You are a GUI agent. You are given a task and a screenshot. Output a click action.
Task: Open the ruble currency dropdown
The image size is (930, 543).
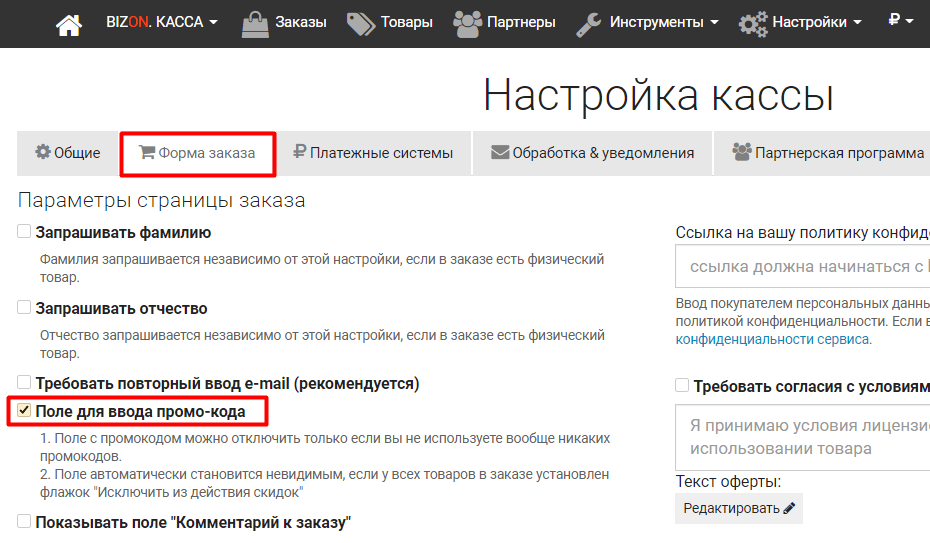click(900, 20)
